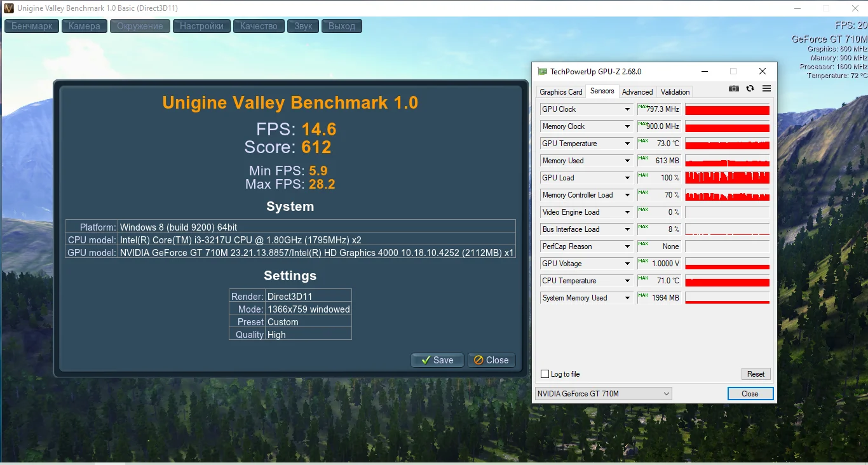Click the Max FPS 28.2 text

290,185
